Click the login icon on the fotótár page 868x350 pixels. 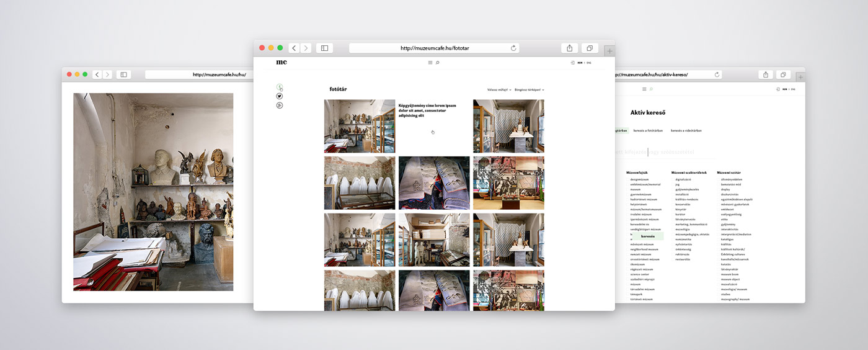click(572, 63)
